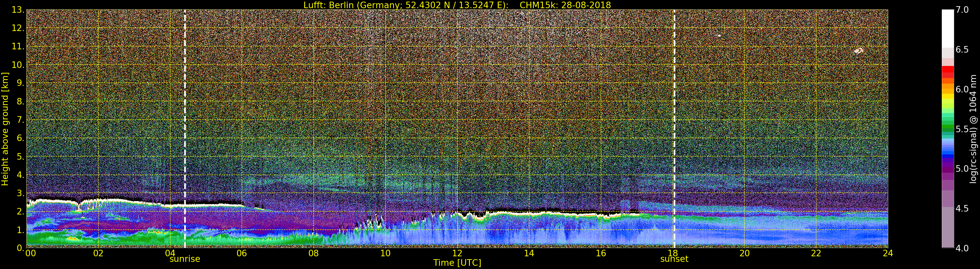Click the '0.' height axis tick label
The width and height of the screenshot is (980, 269).
click(21, 248)
